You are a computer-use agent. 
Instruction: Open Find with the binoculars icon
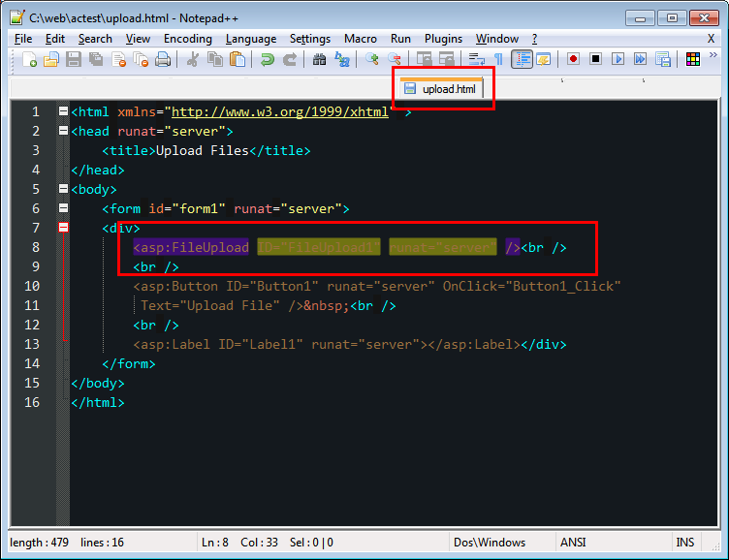click(x=320, y=60)
